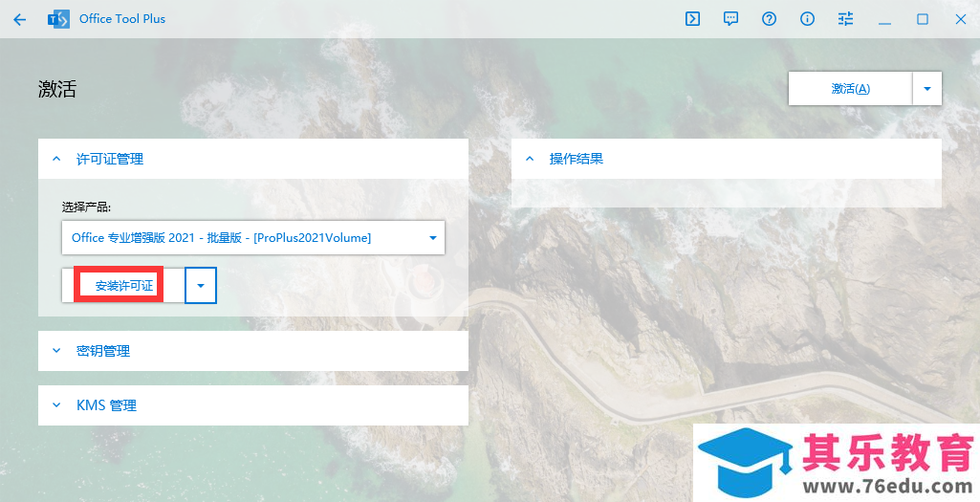Open the dropdown arrow beside 激活(A)
The image size is (980, 502).
tap(927, 89)
